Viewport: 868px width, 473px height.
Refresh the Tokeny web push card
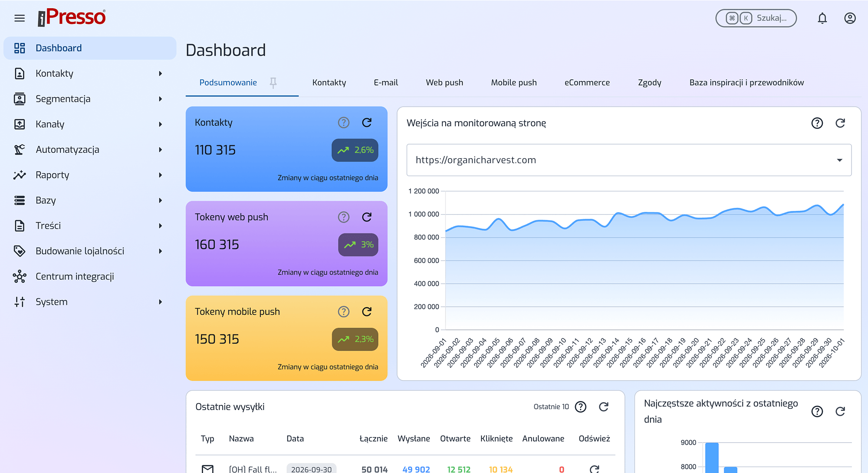click(367, 217)
